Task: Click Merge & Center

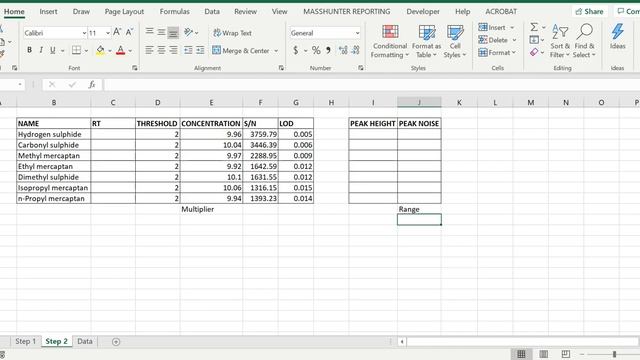Action: [241, 51]
